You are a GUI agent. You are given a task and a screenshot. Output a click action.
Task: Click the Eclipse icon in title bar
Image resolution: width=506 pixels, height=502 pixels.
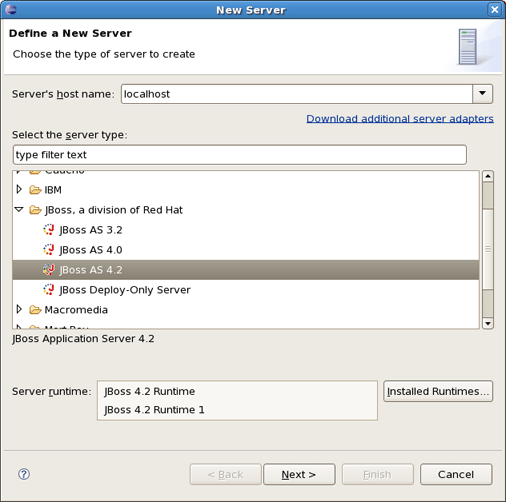(x=11, y=9)
